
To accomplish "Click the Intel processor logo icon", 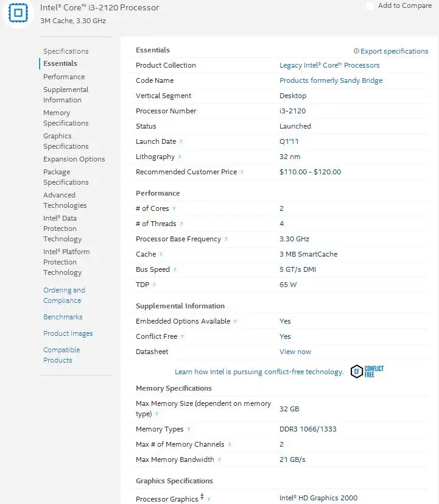I will 18,13.
